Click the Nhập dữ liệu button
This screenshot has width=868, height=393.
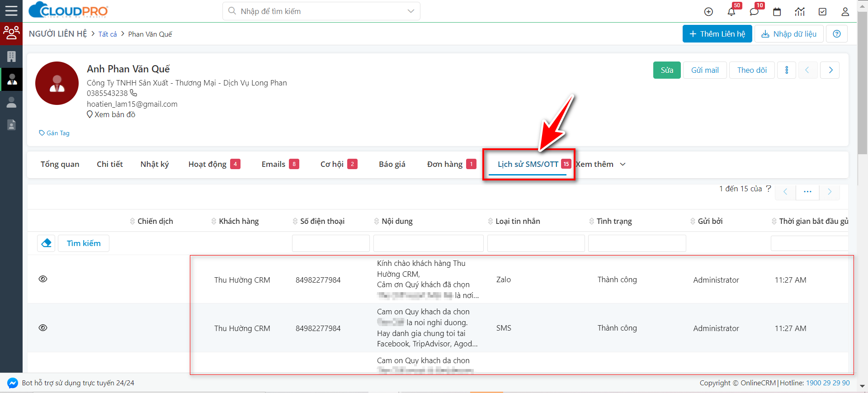[x=789, y=34]
